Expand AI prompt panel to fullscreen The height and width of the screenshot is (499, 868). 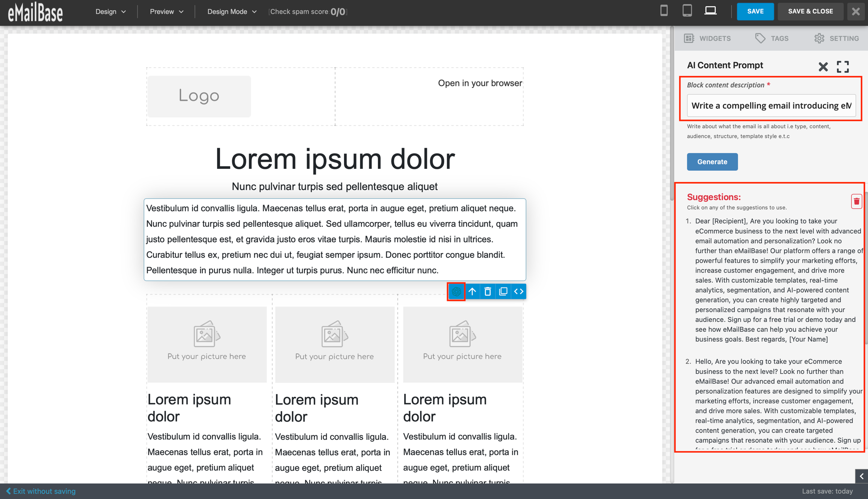tap(843, 67)
